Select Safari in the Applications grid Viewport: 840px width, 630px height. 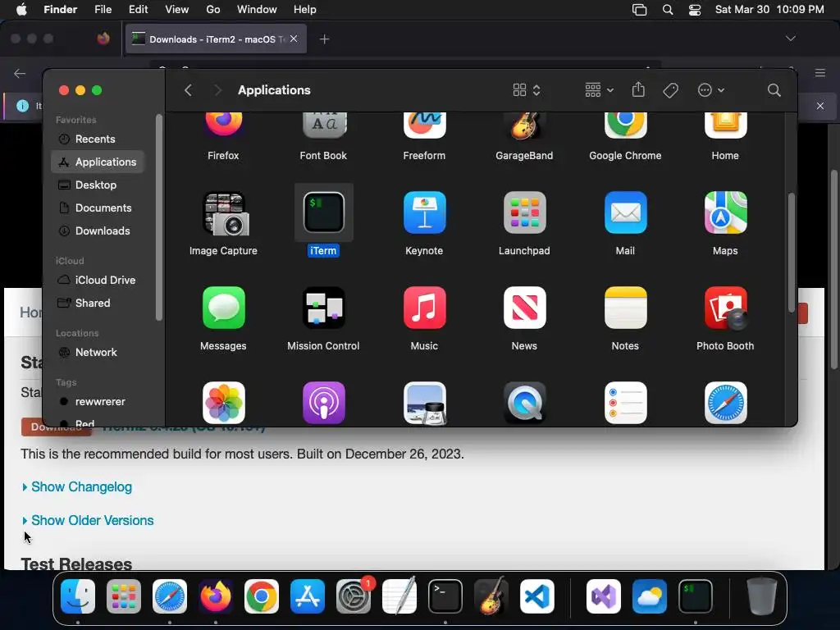point(725,403)
